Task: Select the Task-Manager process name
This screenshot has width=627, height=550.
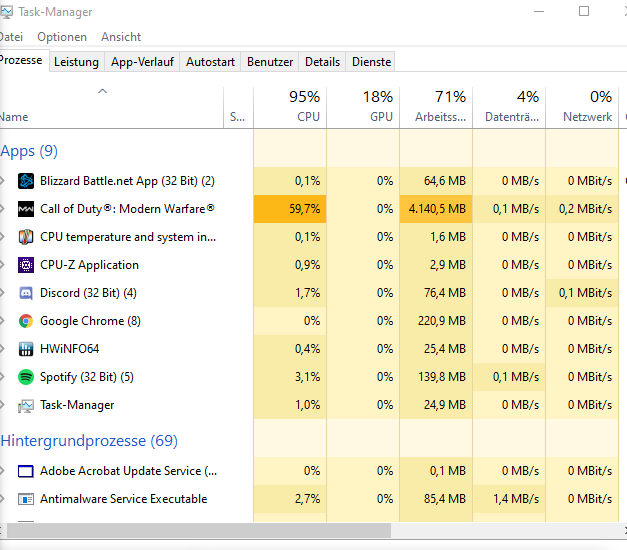Action: (77, 405)
